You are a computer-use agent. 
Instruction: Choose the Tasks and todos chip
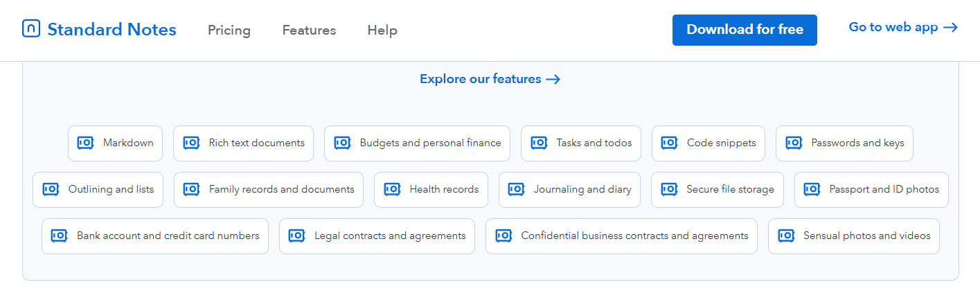[581, 143]
